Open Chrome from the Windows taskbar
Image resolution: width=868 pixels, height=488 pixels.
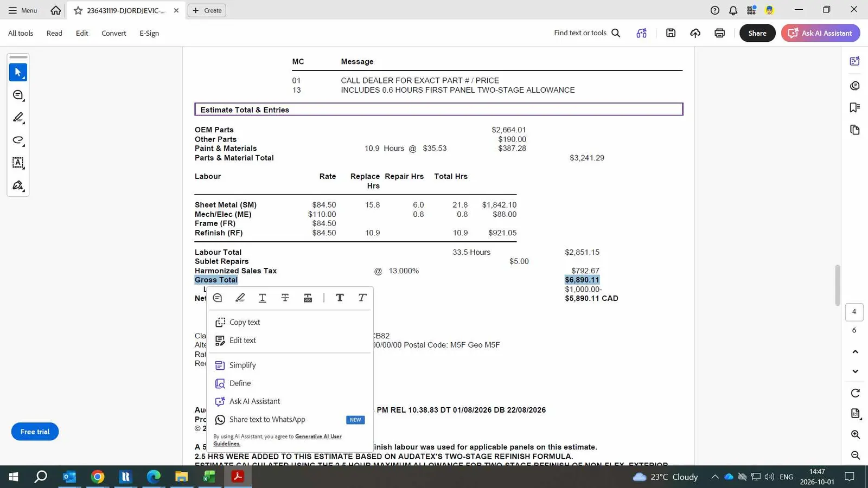(98, 477)
